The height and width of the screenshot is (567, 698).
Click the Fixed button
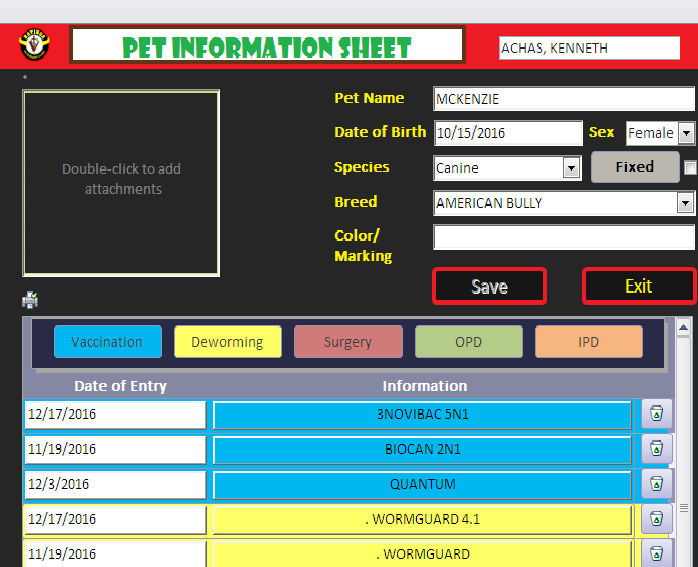(634, 167)
